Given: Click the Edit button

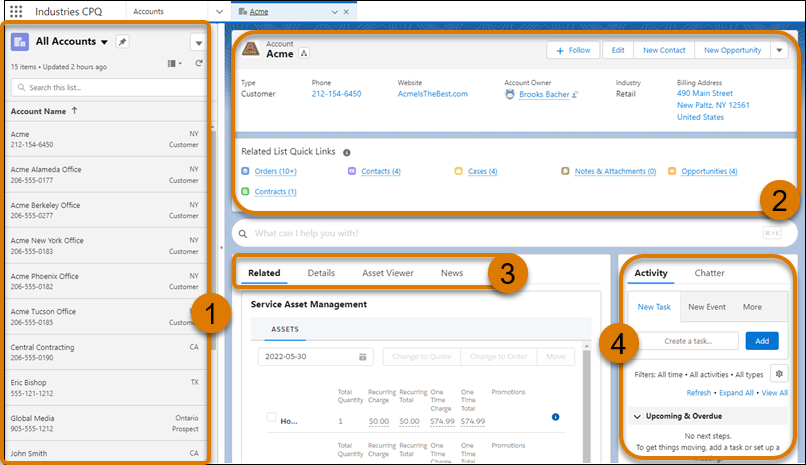Looking at the screenshot, I should click(x=618, y=50).
